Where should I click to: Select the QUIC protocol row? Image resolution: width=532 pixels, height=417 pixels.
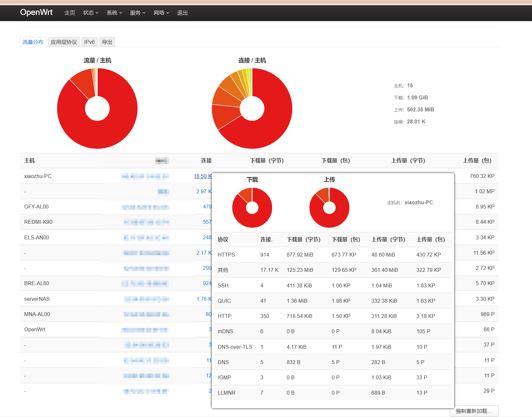point(333,301)
